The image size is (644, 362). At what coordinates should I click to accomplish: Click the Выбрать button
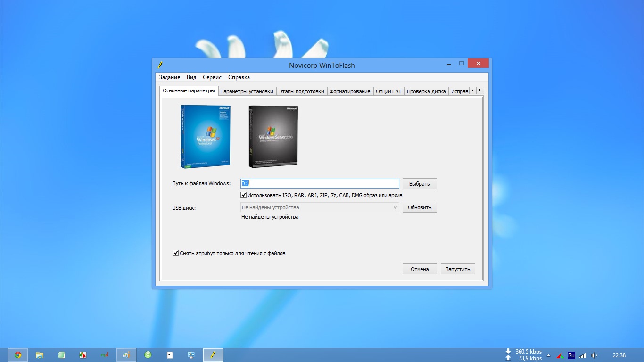420,184
